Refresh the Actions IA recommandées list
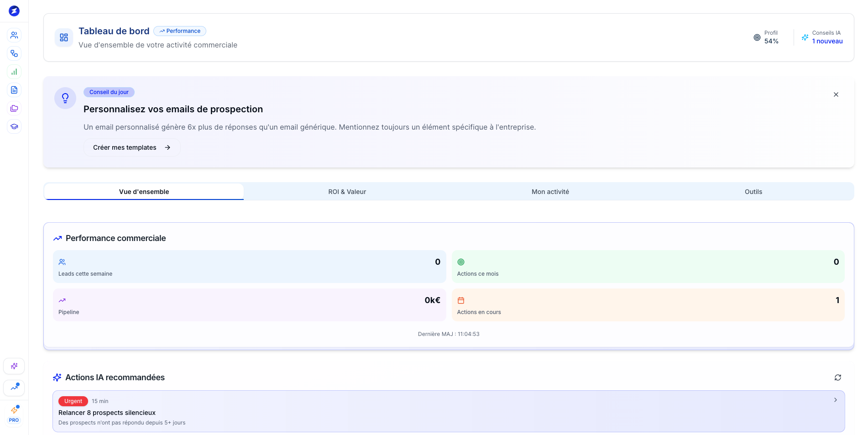This screenshot has height=435, width=868. [x=837, y=377]
